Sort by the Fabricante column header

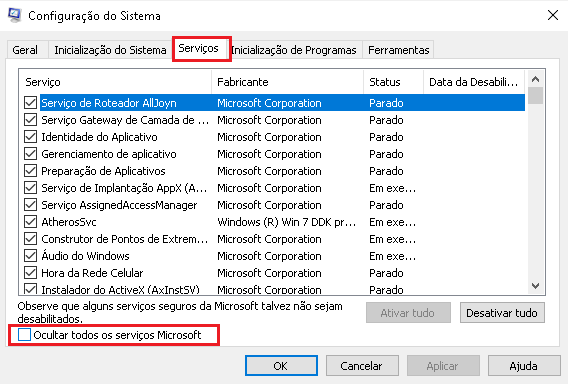(x=288, y=82)
